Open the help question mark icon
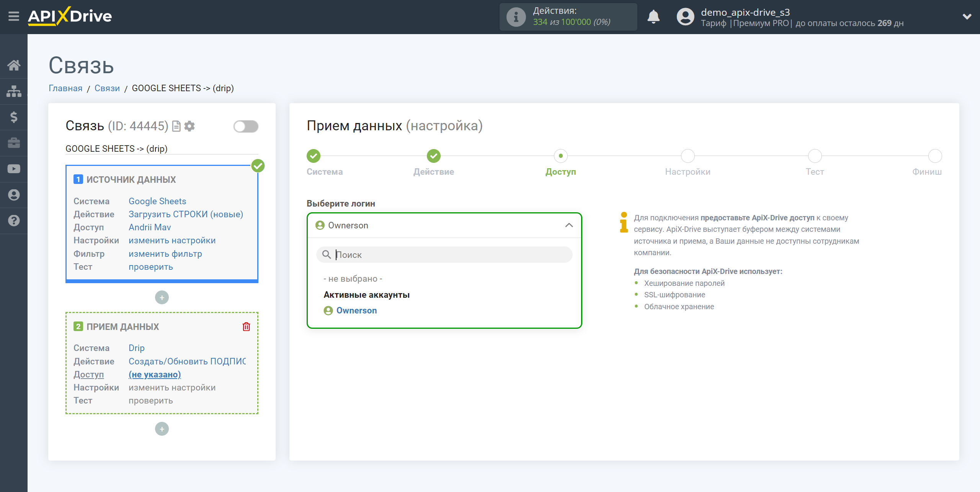Screen dimensions: 980x492 [x=14, y=221]
